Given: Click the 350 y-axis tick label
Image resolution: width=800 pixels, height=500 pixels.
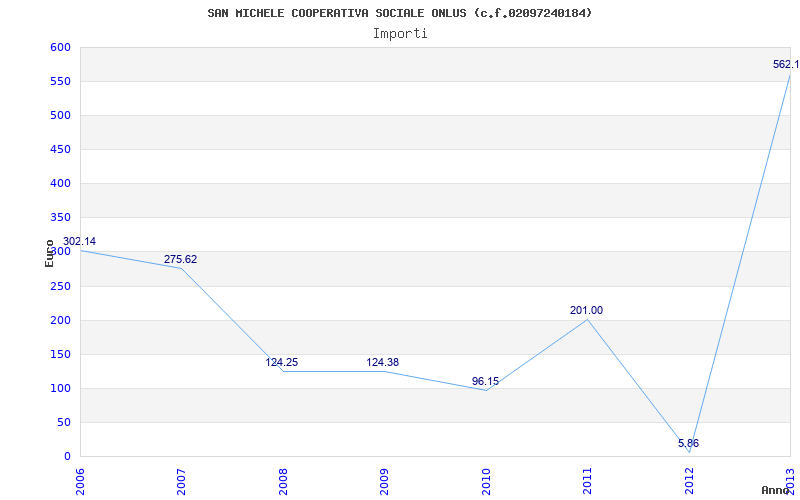Looking at the screenshot, I should tap(60, 218).
